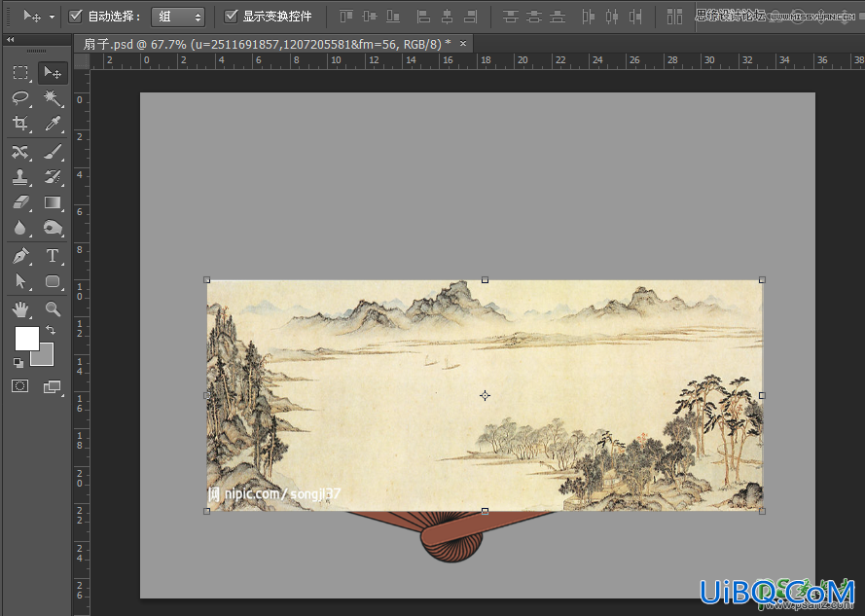Reset to default black and white colors

pyautogui.click(x=18, y=363)
